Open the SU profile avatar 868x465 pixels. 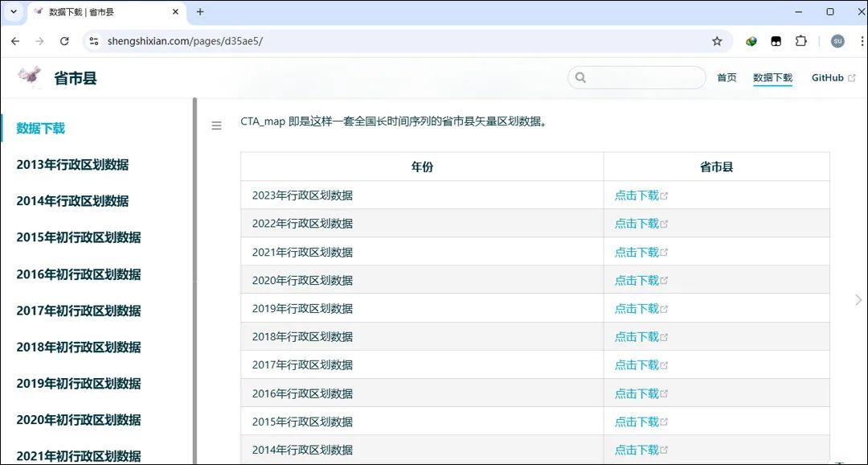pyautogui.click(x=837, y=41)
